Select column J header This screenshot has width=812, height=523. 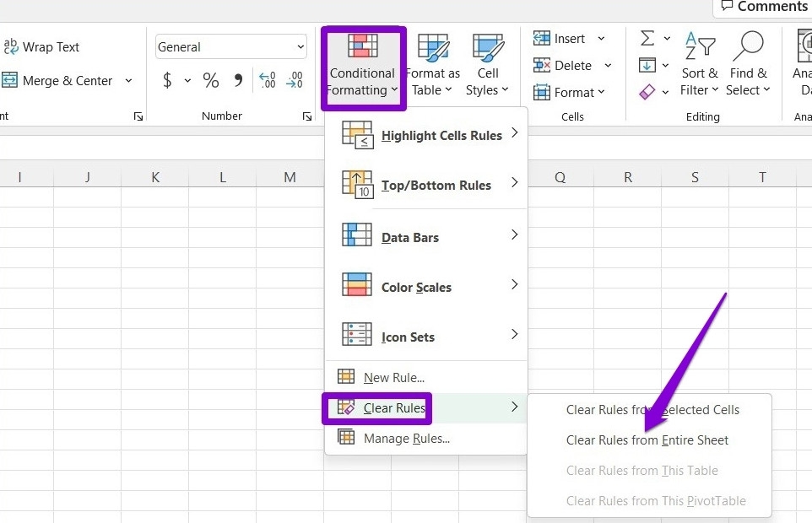pos(88,177)
